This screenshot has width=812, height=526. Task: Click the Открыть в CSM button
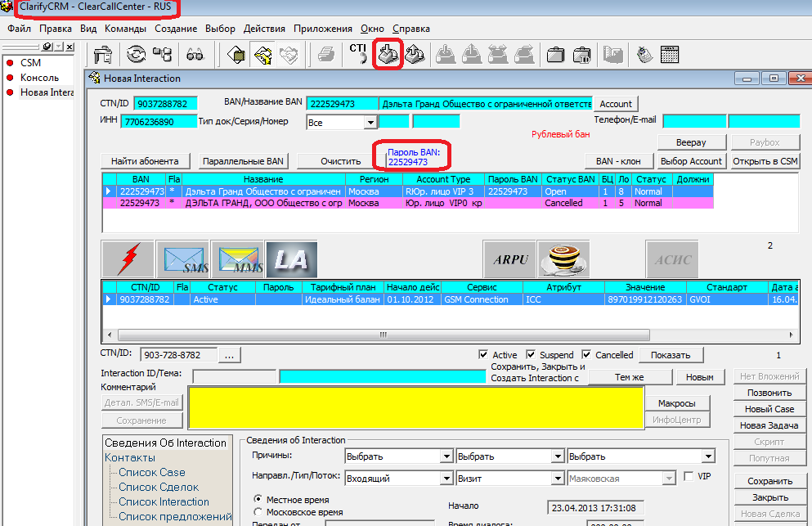pos(765,161)
